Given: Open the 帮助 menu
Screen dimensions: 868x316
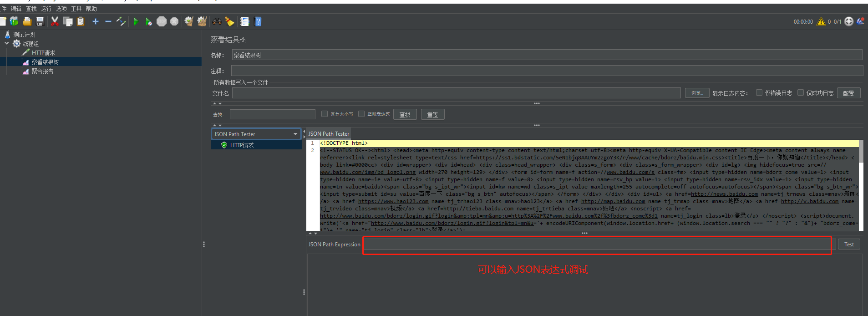Looking at the screenshot, I should pos(91,9).
